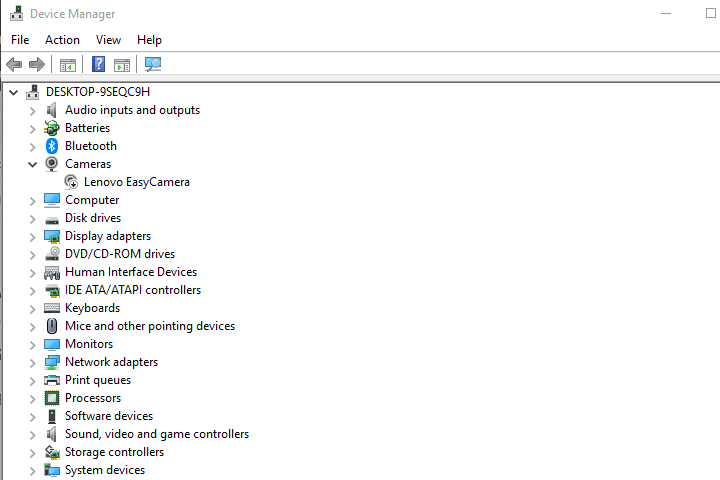The height and width of the screenshot is (480, 720).
Task: Click the Device Manager title bar icon
Action: (17, 14)
